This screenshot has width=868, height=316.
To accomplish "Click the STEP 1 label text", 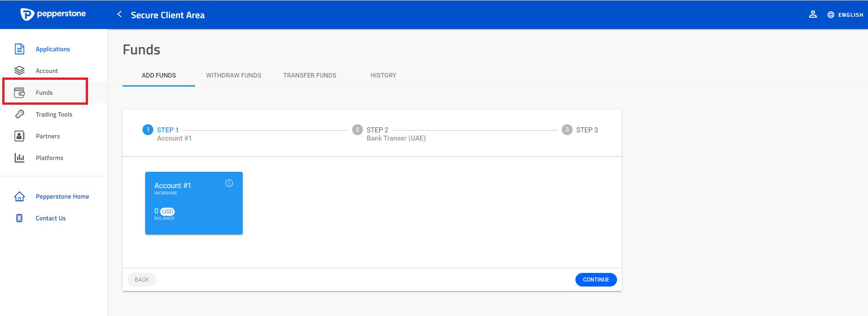I will pos(168,130).
